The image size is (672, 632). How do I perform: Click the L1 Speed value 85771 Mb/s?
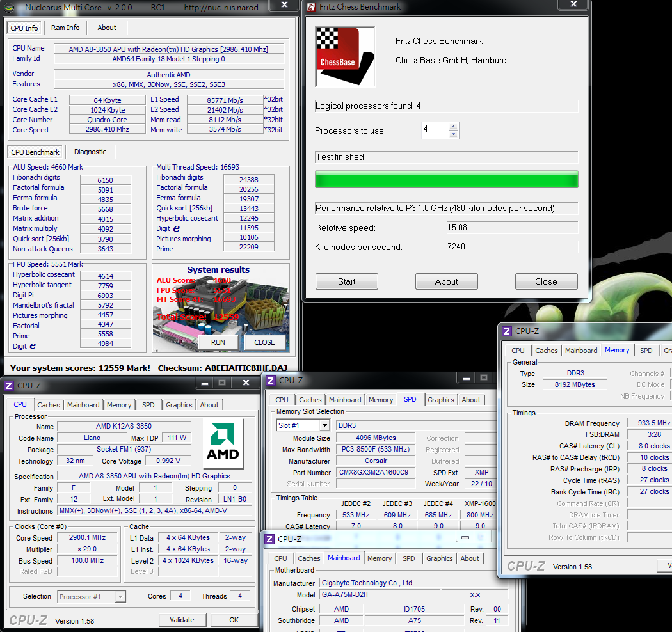pyautogui.click(x=225, y=100)
